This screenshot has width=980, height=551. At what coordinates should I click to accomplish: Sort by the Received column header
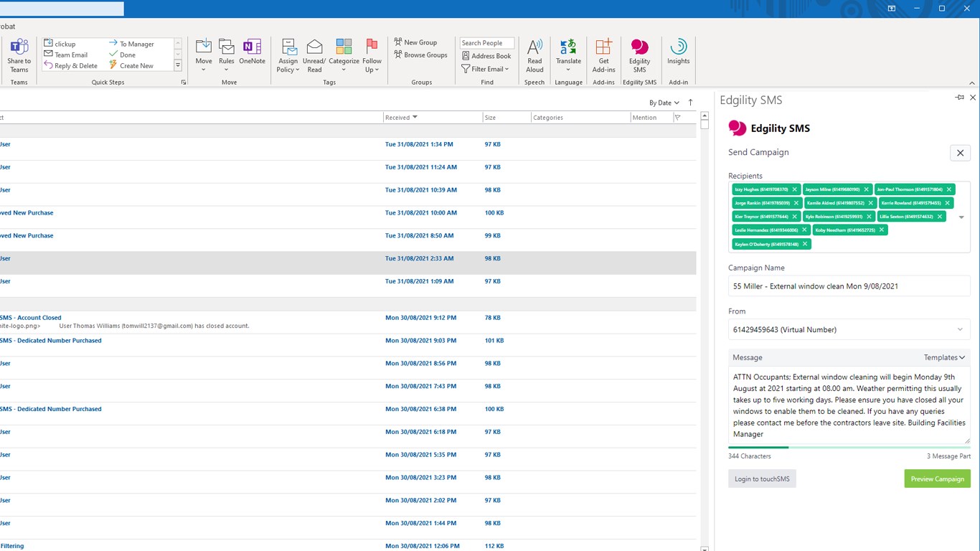[433, 118]
